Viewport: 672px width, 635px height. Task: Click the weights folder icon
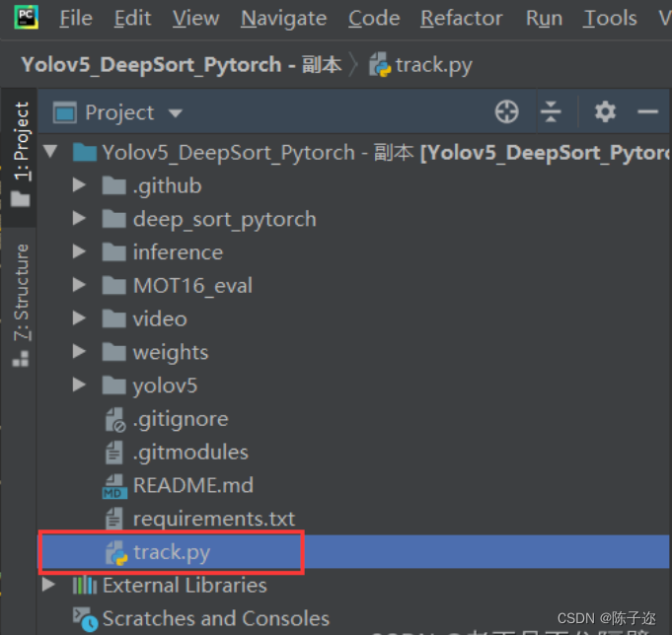[114, 352]
